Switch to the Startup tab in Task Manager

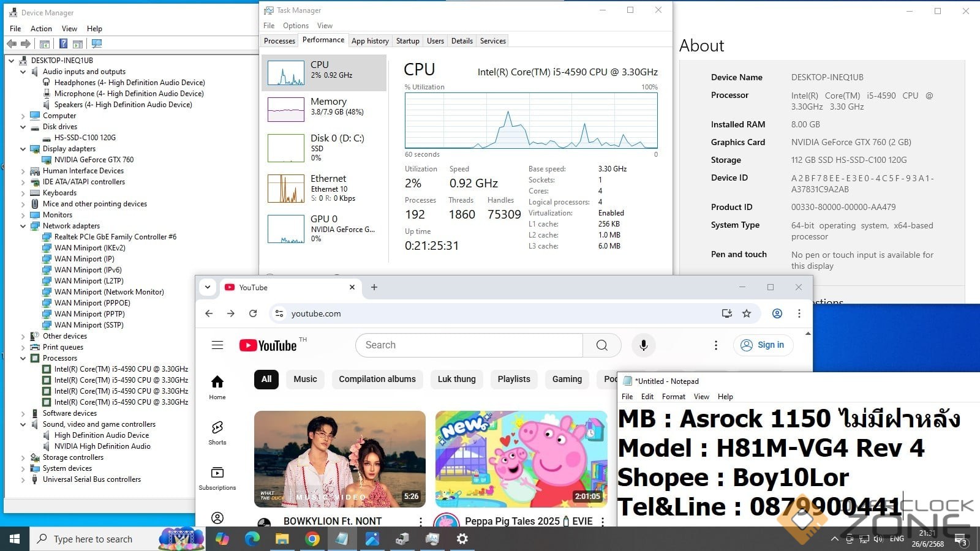coord(407,41)
